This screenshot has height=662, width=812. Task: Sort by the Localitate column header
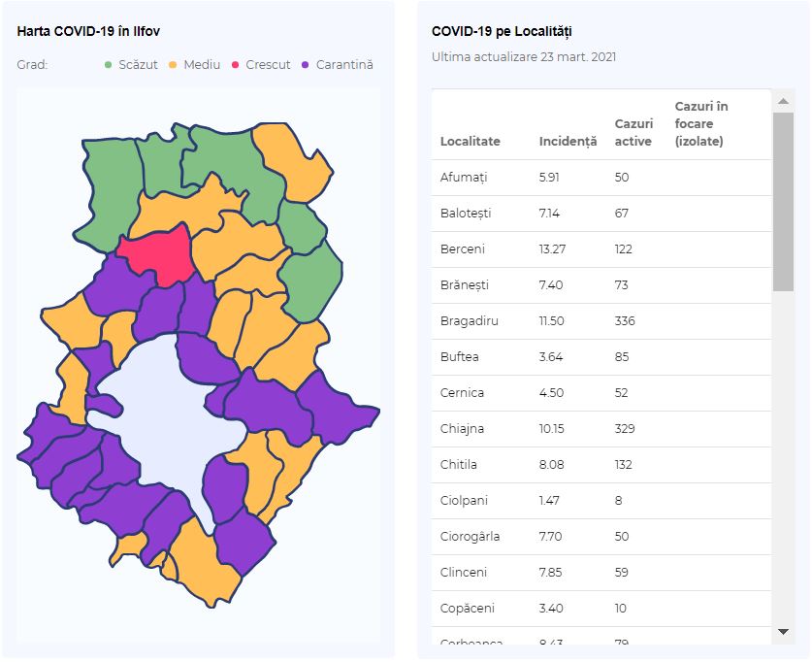click(470, 141)
